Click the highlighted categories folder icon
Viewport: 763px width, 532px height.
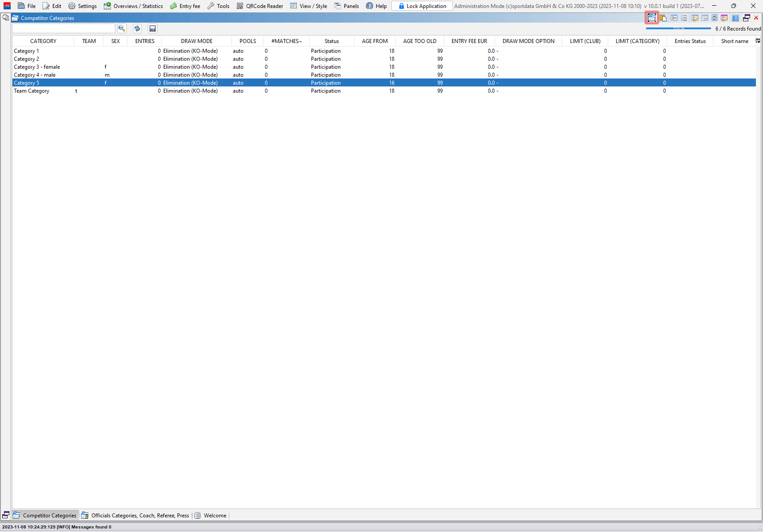pos(652,18)
